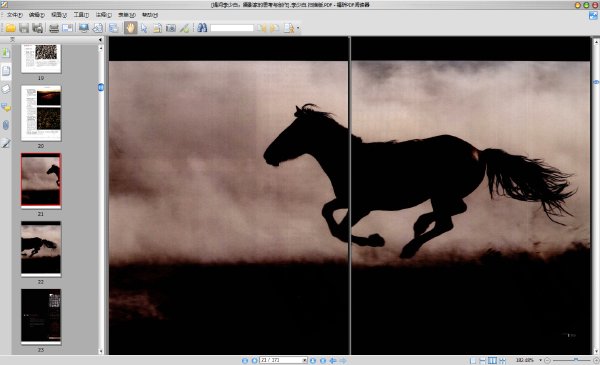Click find previous icon beside search box
Screen dimensions: 600x365
pyautogui.click(x=261, y=28)
